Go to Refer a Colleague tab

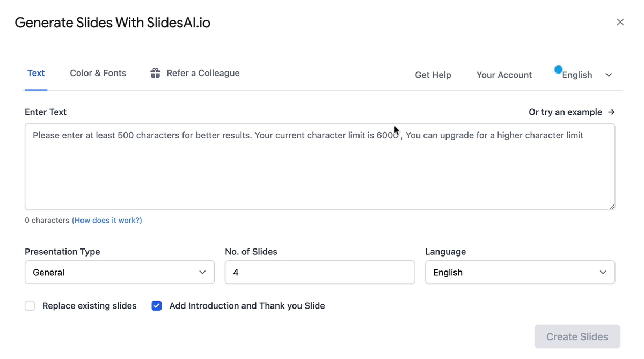[x=203, y=73]
